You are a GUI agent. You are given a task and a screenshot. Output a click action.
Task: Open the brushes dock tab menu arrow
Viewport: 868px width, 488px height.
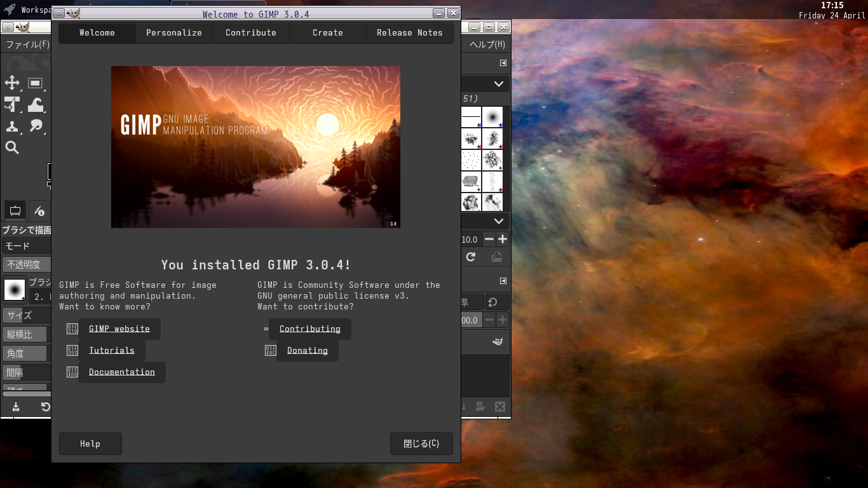click(503, 63)
